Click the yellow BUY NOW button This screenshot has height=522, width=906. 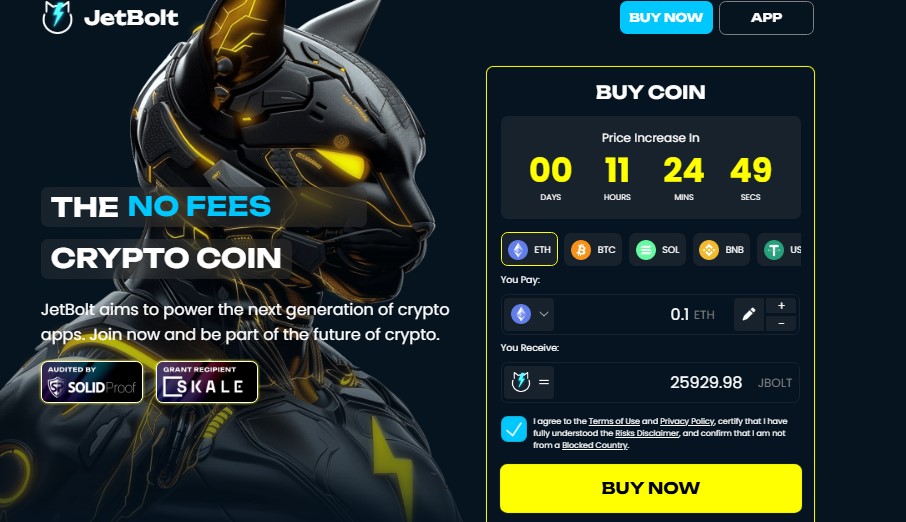pos(651,488)
